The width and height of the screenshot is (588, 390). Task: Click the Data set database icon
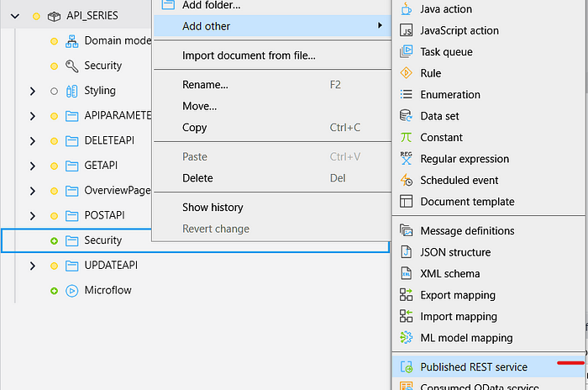[407, 116]
